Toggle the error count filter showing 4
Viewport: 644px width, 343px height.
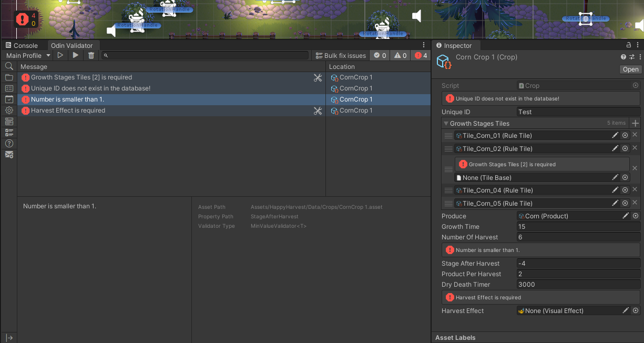click(420, 56)
